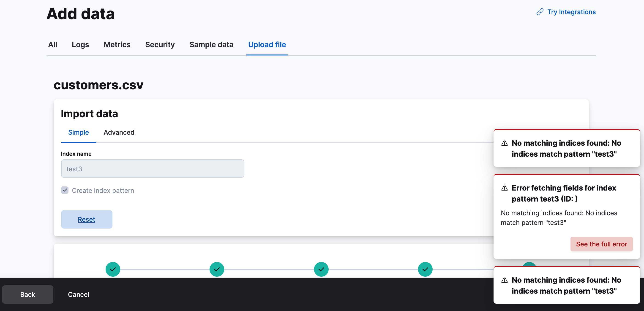Toggle the Create index pattern checkbox
This screenshot has width=644, height=311.
65,190
